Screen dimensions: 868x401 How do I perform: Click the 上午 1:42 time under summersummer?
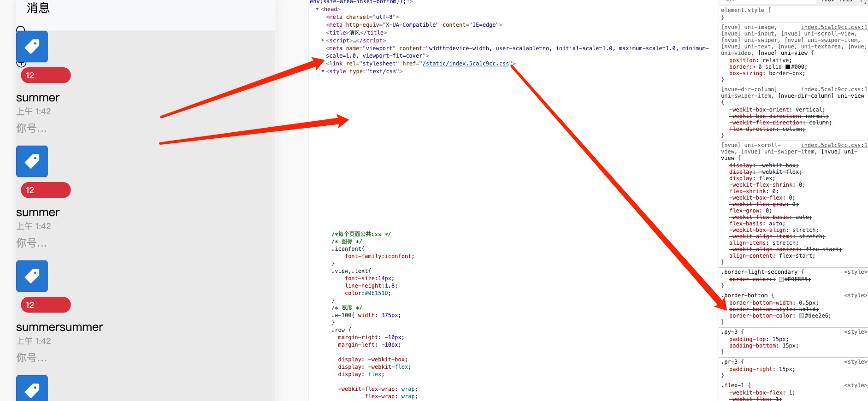pos(34,341)
